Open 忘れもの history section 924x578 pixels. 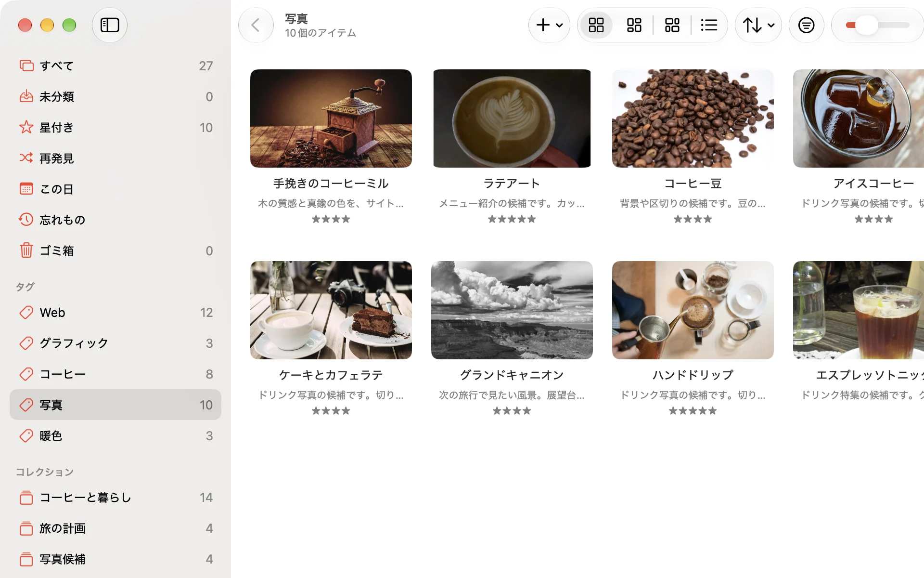point(115,220)
